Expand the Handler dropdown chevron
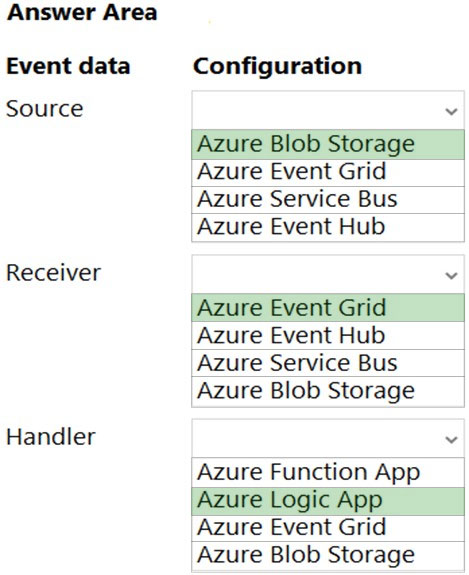This screenshot has width=469, height=575. (451, 439)
